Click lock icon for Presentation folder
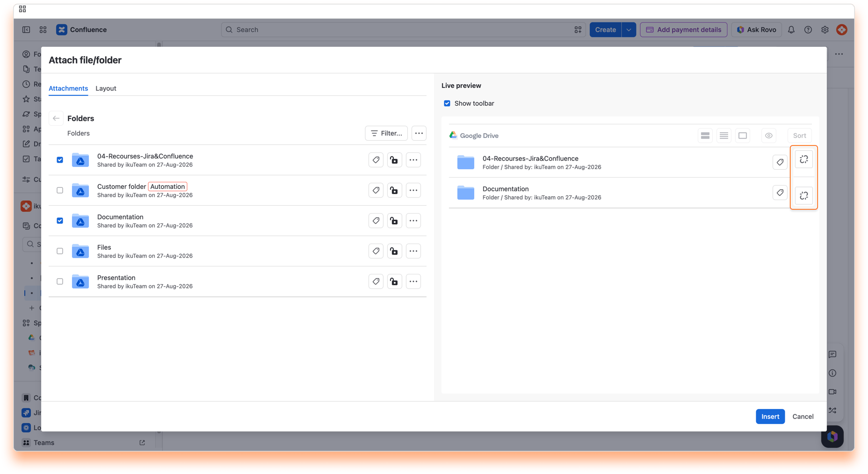Viewport: 868px width, 474px height. point(395,281)
